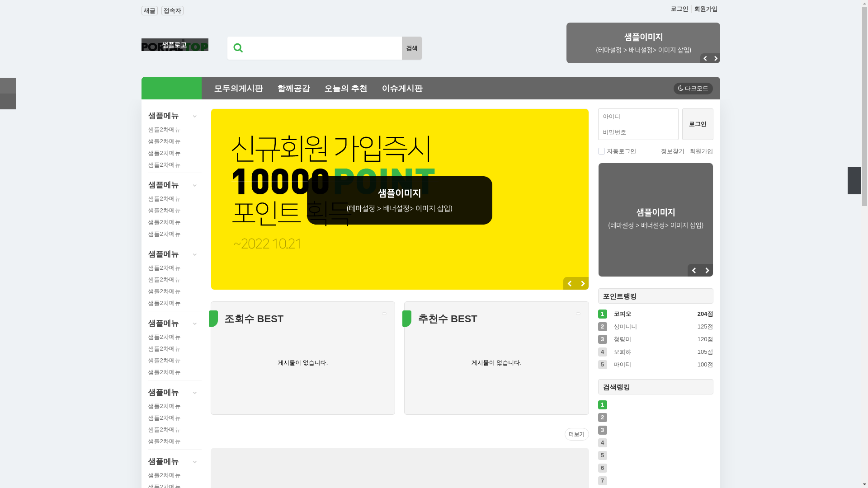Click first 샘플2차메뉴 under third 샘플메뉴
The image size is (868, 488).
point(164,268)
